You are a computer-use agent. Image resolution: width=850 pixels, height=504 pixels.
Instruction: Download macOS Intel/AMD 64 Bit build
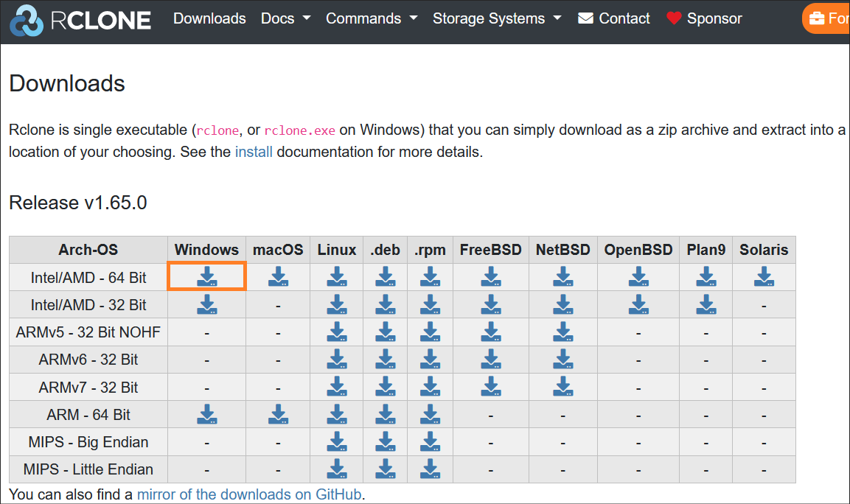(x=278, y=276)
